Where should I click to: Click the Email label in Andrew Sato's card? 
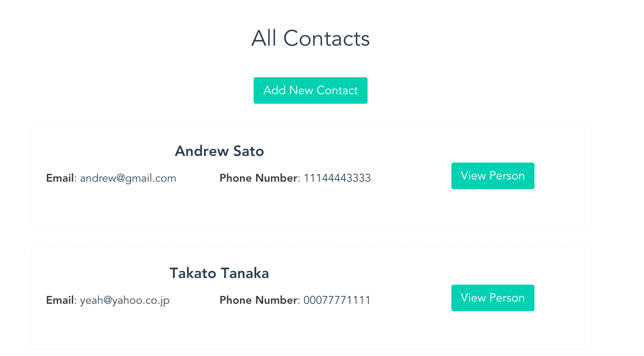(60, 178)
